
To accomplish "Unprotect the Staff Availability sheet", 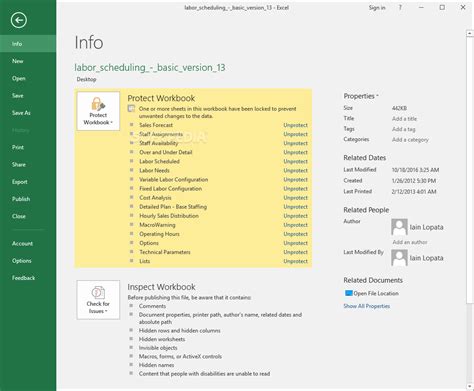I will (295, 143).
